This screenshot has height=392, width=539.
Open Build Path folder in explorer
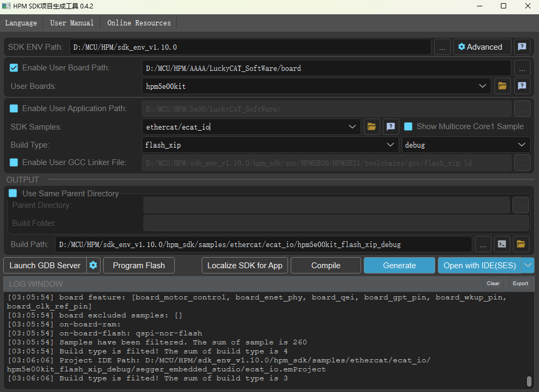(521, 244)
